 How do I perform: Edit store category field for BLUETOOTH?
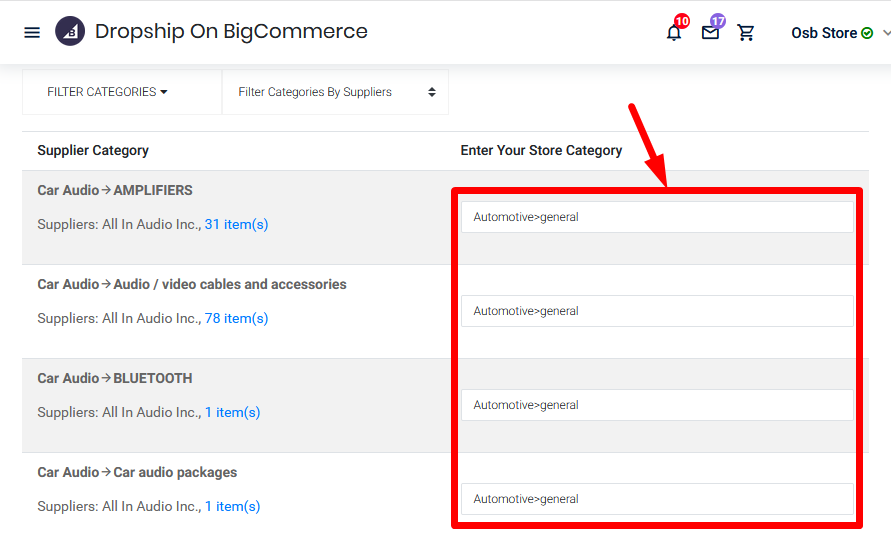[x=657, y=405]
